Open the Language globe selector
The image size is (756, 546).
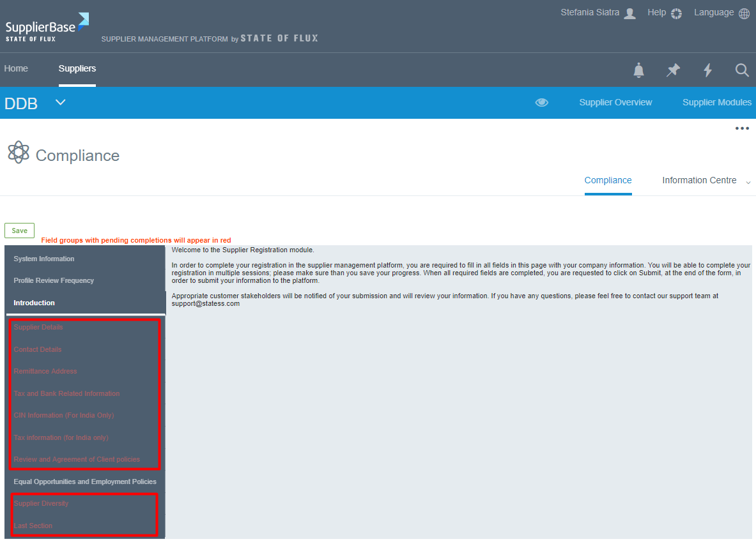pos(743,12)
